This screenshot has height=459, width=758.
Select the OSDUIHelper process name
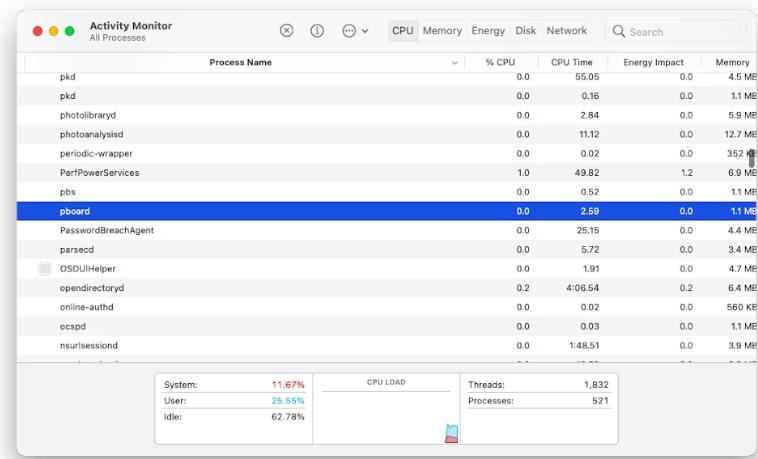[x=87, y=269]
